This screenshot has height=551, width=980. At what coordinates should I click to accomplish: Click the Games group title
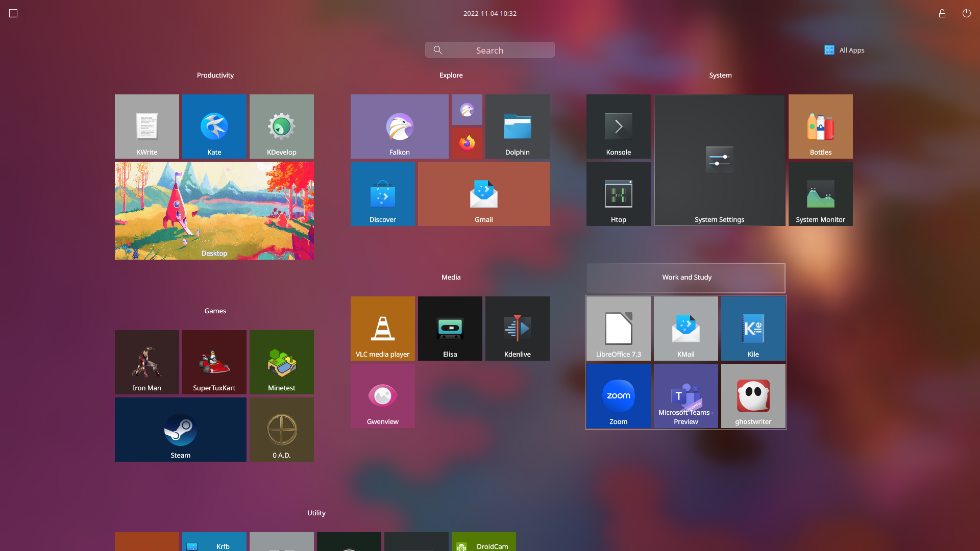[215, 311]
